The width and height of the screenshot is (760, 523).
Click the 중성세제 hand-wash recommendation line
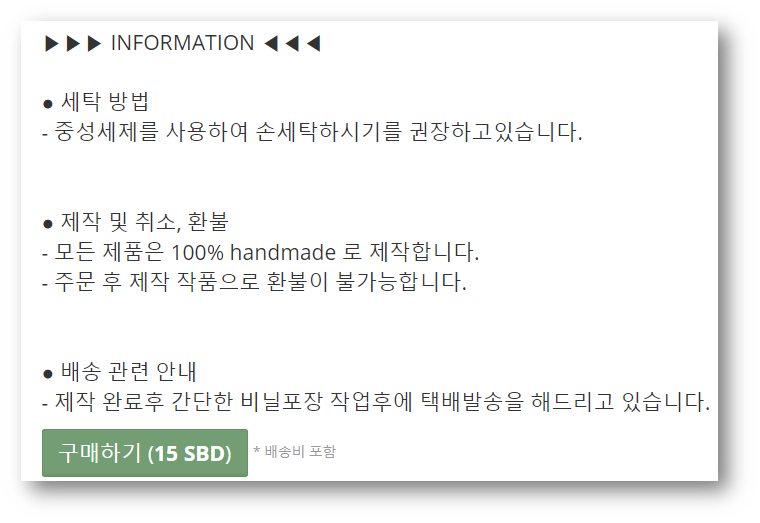(x=312, y=132)
